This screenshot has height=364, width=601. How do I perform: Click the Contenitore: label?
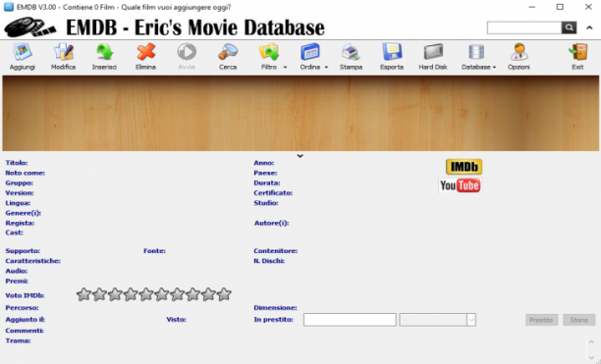[x=276, y=251]
